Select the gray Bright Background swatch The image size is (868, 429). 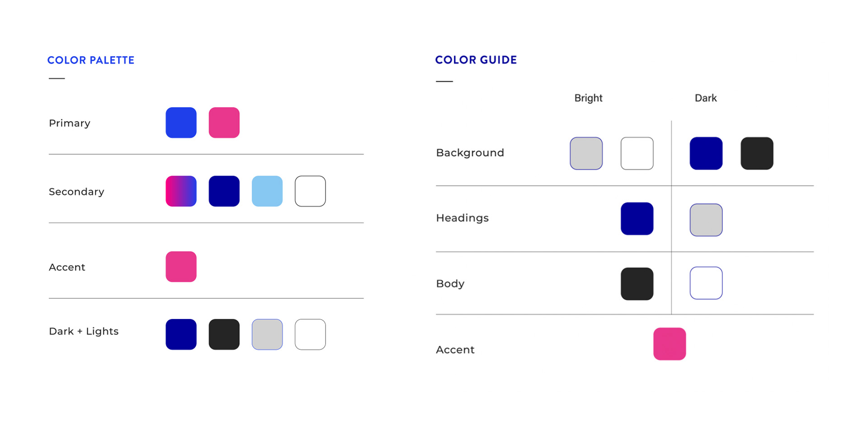(586, 153)
